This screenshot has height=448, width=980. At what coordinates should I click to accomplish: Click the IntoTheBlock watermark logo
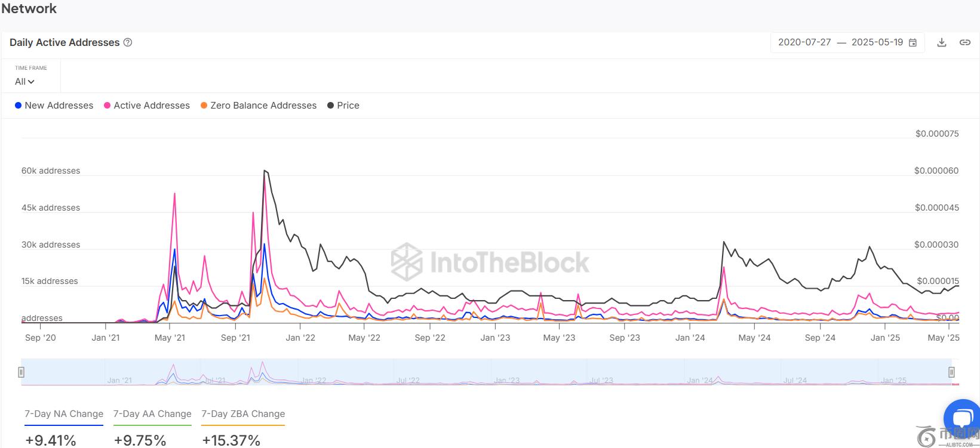[490, 262]
